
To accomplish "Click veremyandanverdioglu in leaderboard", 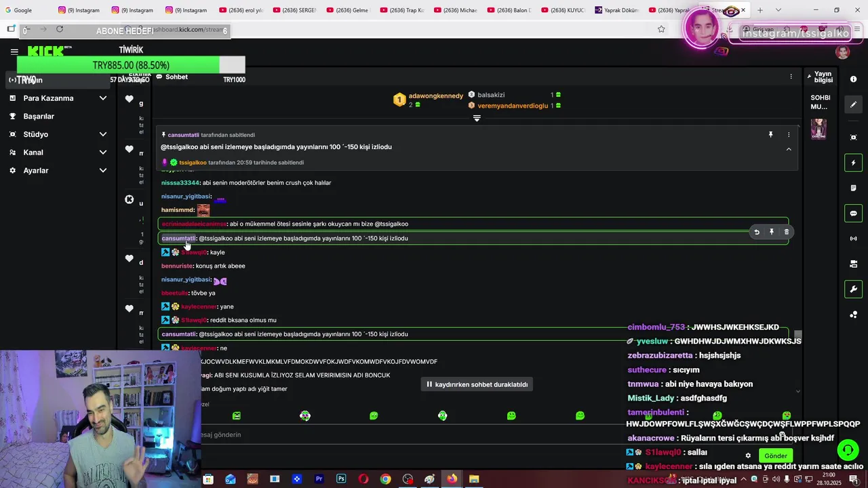I will tap(513, 106).
